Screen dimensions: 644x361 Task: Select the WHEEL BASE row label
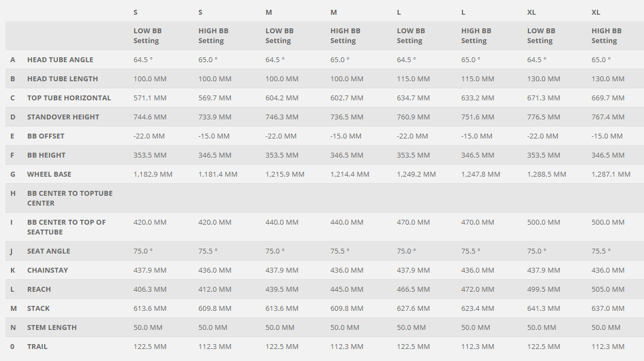pos(49,174)
